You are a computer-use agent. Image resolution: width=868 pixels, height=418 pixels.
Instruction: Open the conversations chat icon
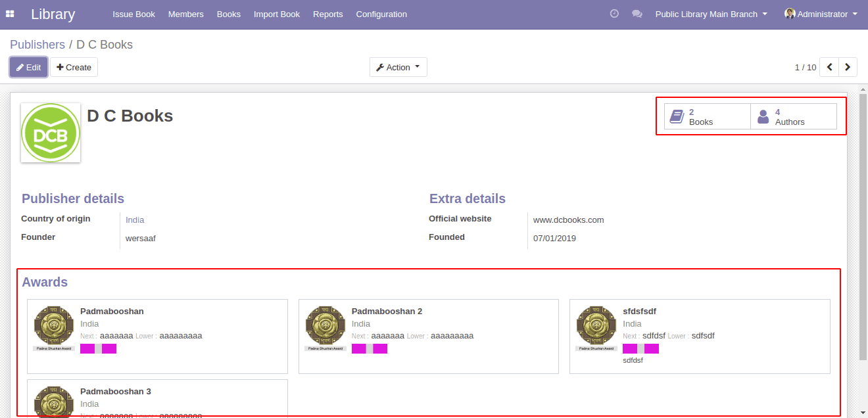637,14
